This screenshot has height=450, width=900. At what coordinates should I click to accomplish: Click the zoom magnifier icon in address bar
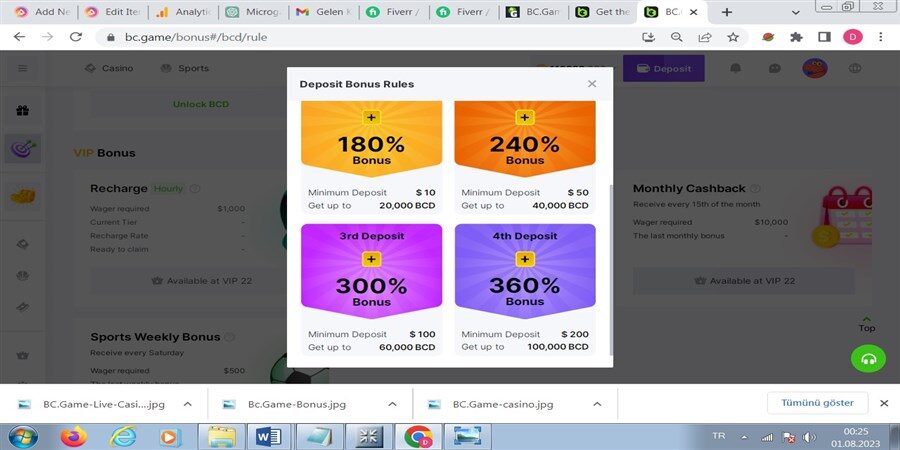(x=677, y=37)
